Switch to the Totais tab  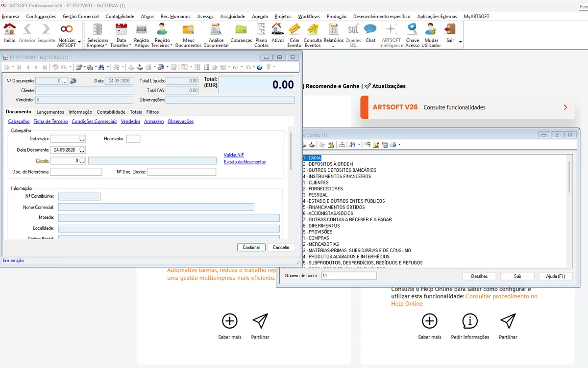(136, 112)
